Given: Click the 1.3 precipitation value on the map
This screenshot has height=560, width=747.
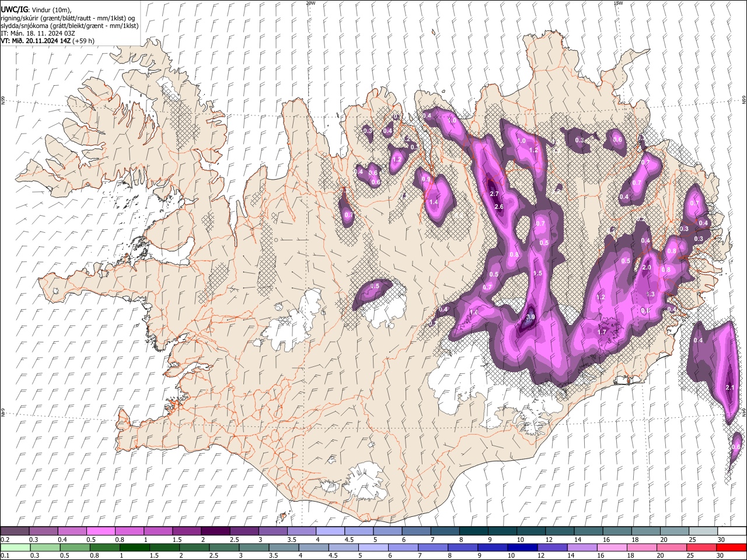Looking at the screenshot, I should click(651, 295).
